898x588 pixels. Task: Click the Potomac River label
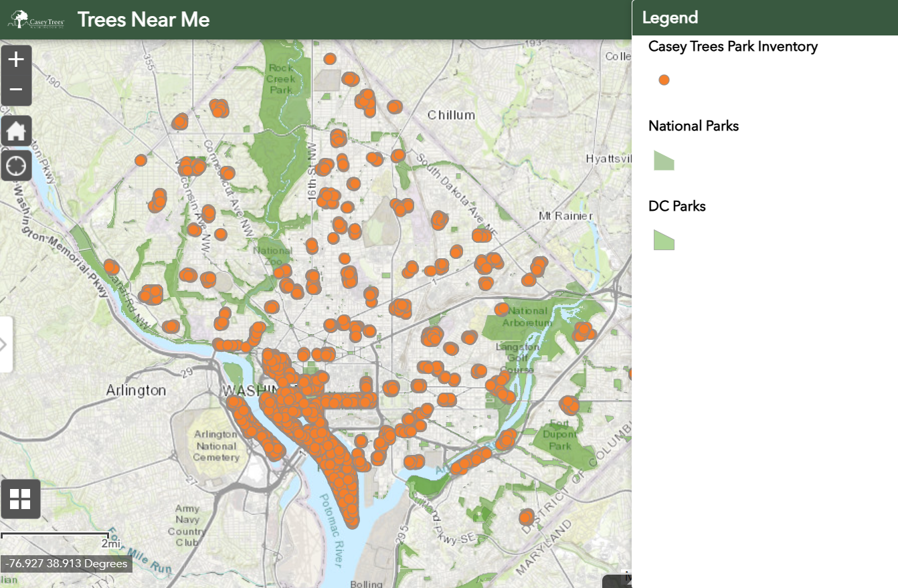coord(331,530)
